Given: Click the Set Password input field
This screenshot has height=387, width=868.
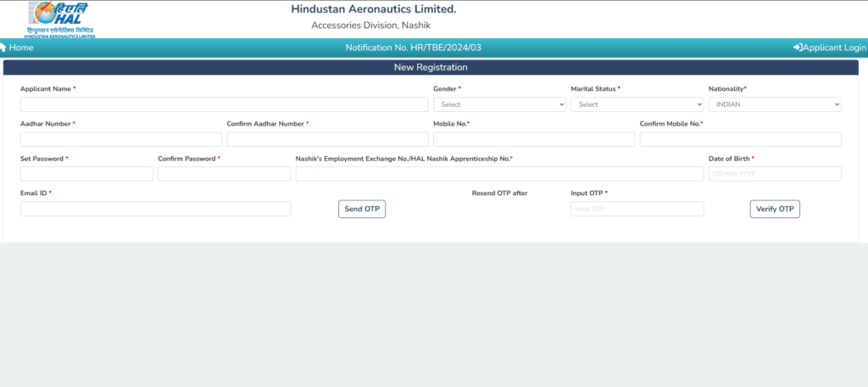Looking at the screenshot, I should click(x=87, y=174).
